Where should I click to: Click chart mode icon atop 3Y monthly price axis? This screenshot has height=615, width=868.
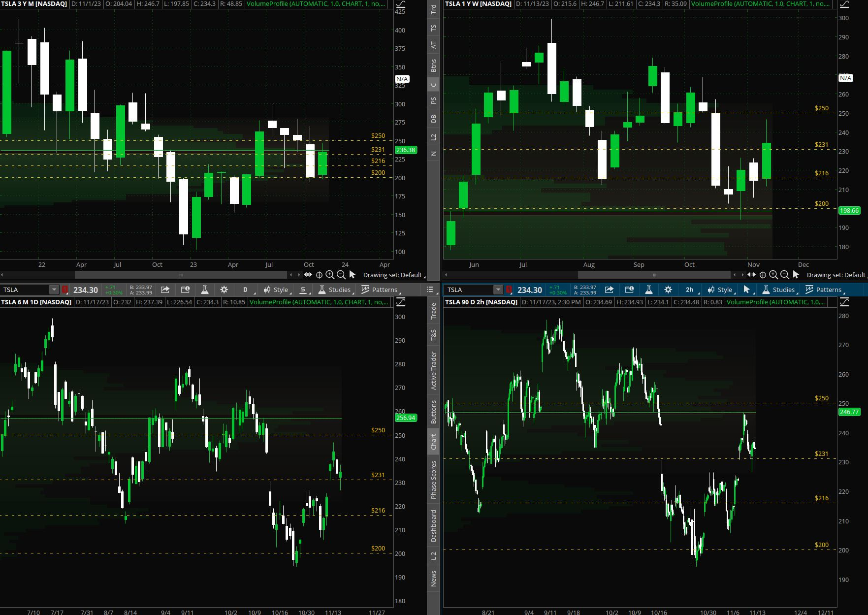coord(401,4)
